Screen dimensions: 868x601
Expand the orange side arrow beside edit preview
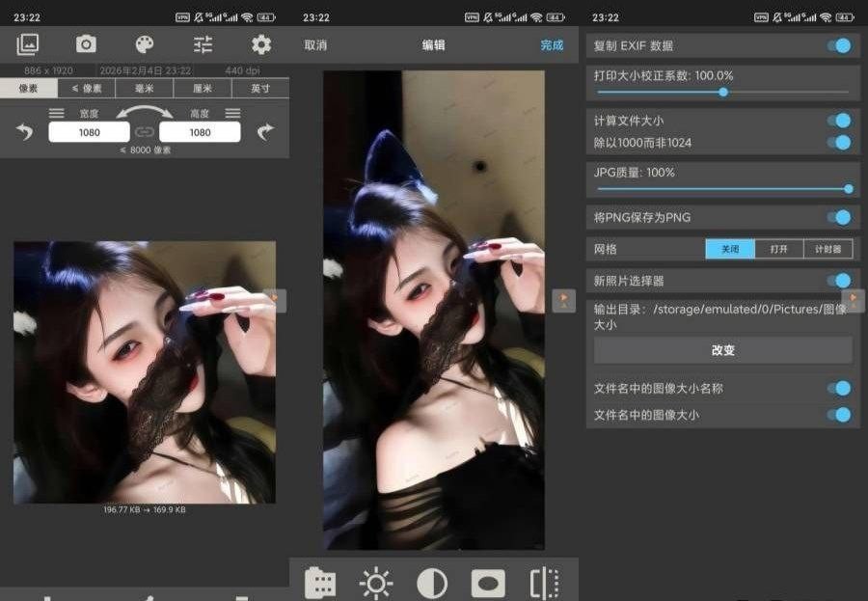point(563,300)
